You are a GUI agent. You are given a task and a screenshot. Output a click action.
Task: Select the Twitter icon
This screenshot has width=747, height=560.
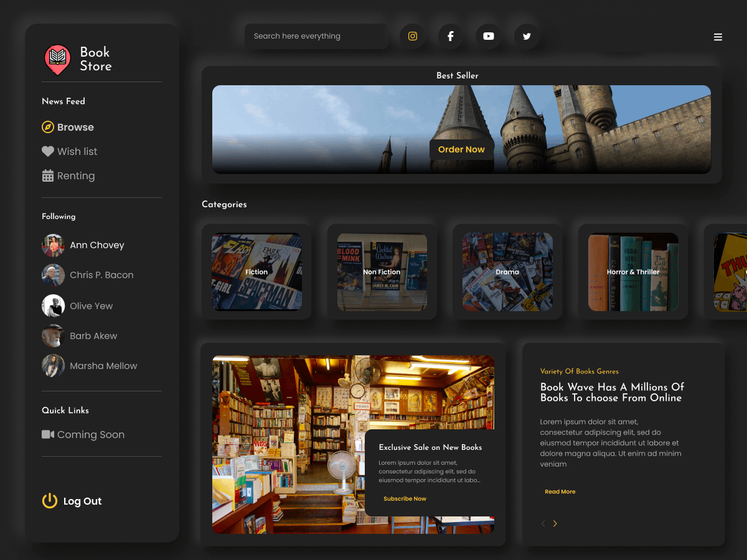pyautogui.click(x=526, y=36)
